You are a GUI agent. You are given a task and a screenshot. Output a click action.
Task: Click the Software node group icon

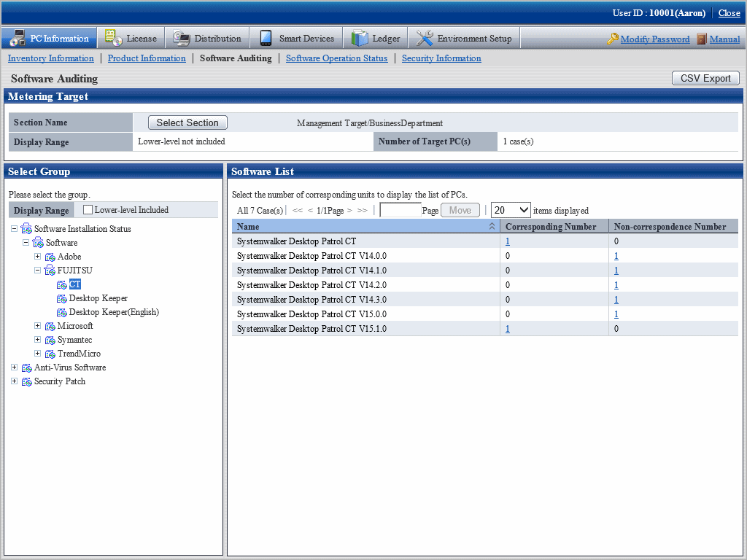(x=38, y=242)
